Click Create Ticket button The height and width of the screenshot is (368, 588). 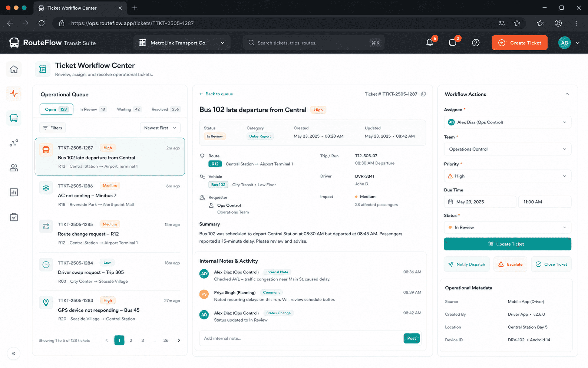pos(519,43)
